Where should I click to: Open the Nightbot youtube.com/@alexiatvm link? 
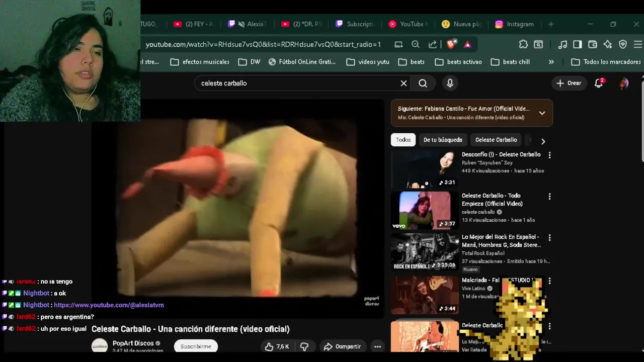109,305
